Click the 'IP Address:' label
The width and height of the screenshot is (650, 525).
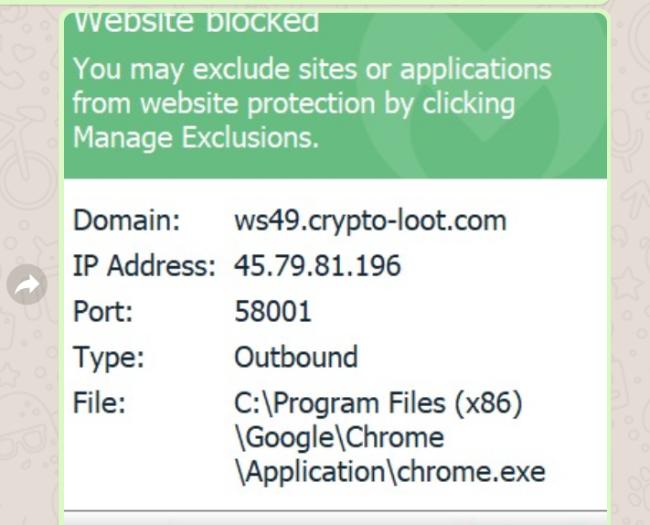pyautogui.click(x=144, y=265)
